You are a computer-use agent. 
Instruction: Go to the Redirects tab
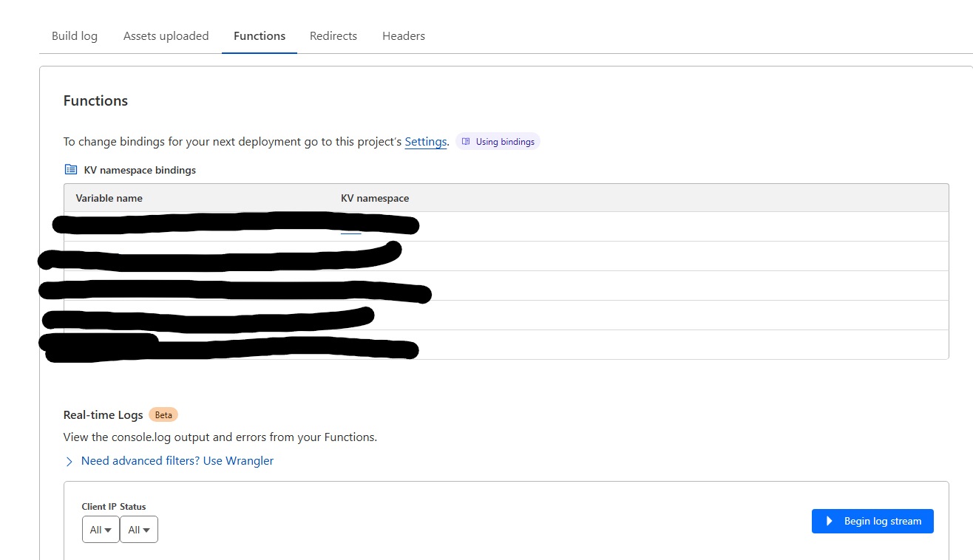pos(333,35)
